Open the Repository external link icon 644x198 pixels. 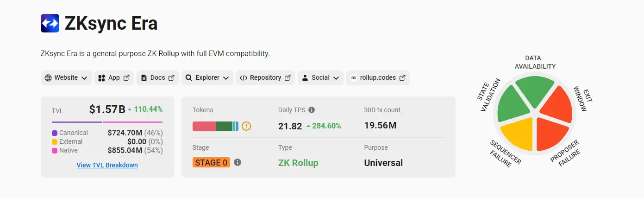coord(288,78)
